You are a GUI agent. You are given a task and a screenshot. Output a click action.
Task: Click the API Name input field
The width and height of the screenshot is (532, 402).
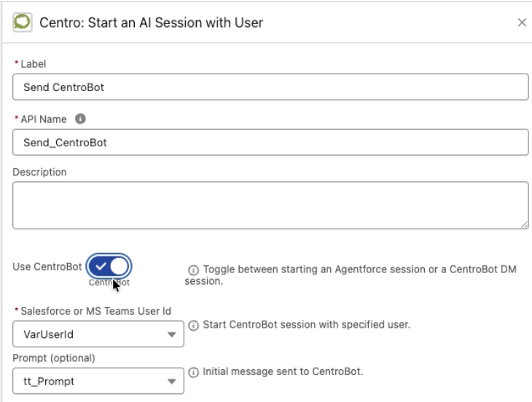click(x=270, y=142)
